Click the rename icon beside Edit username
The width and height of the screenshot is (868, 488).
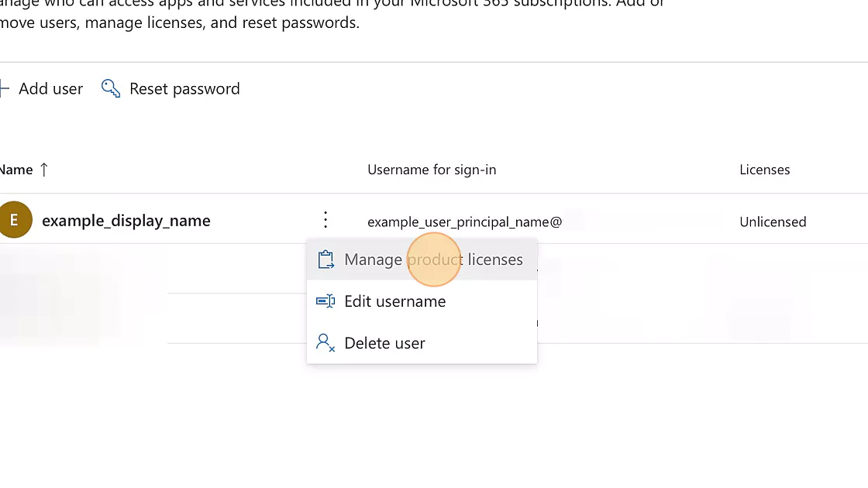pyautogui.click(x=325, y=301)
